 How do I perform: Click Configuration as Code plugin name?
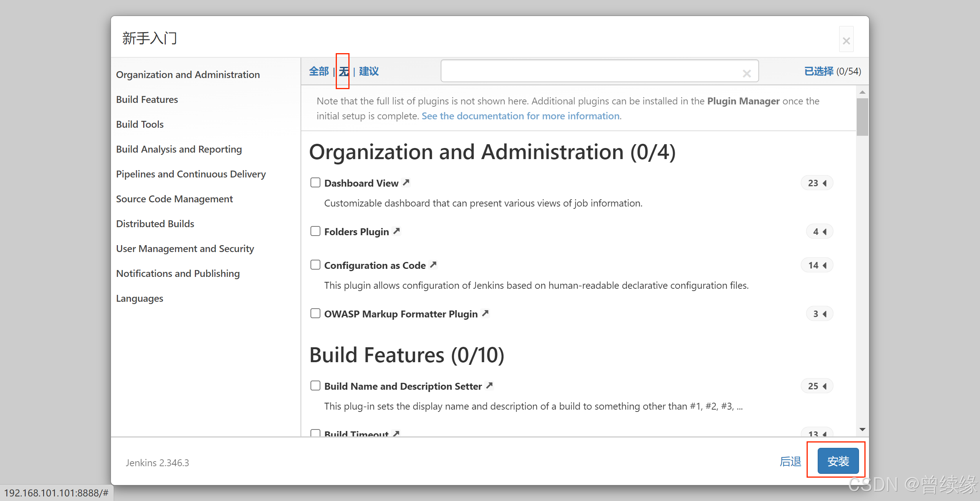coord(375,265)
